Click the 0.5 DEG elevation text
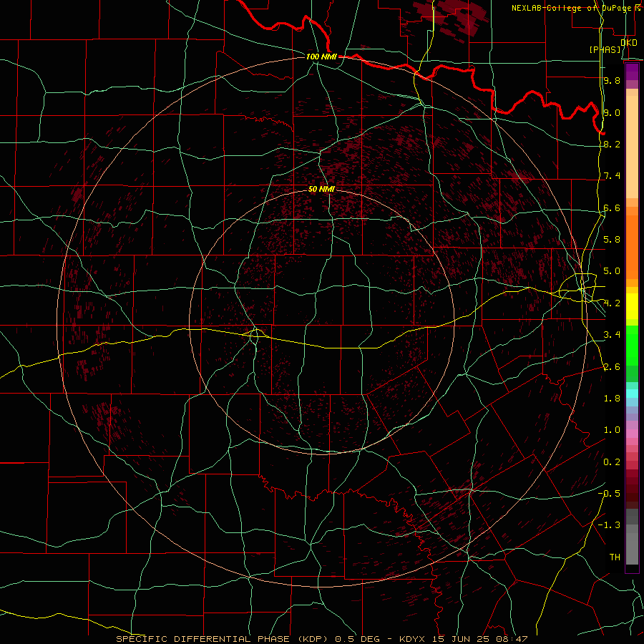The width and height of the screenshot is (644, 644). 358,639
